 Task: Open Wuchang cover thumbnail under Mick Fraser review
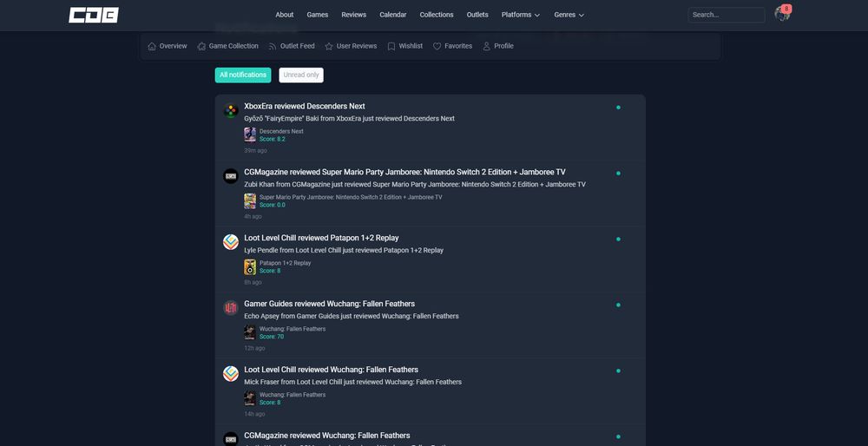pos(250,398)
